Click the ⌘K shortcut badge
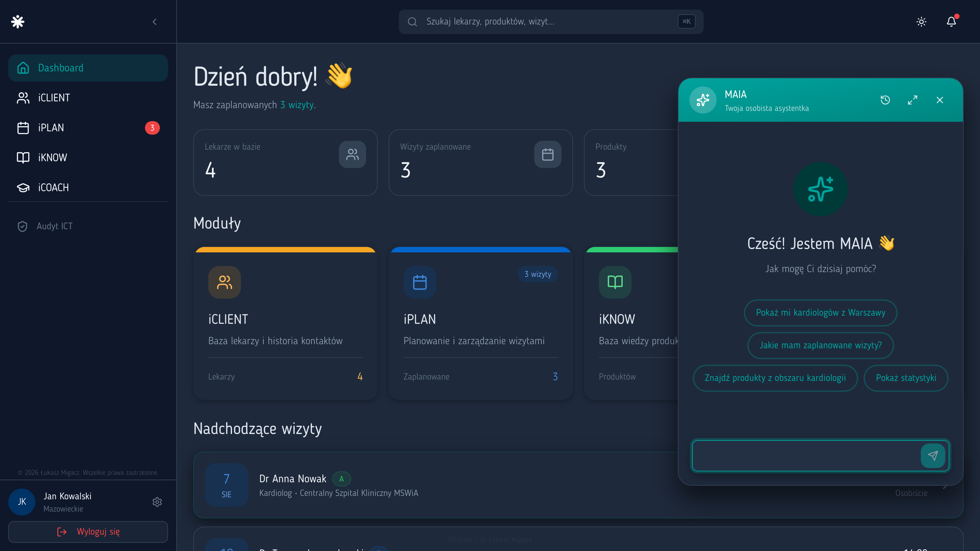This screenshot has height=551, width=980. point(686,22)
